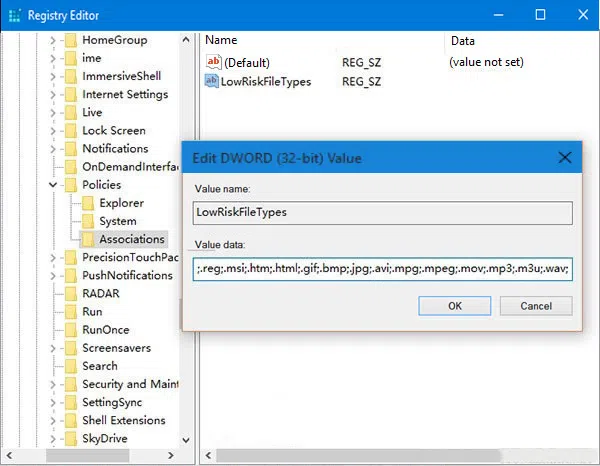Expand the Lock Screen key
This screenshot has height=466, width=600.
53,131
